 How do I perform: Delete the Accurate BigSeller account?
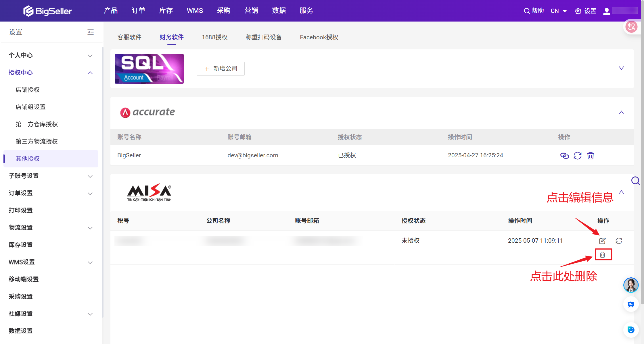(x=591, y=156)
